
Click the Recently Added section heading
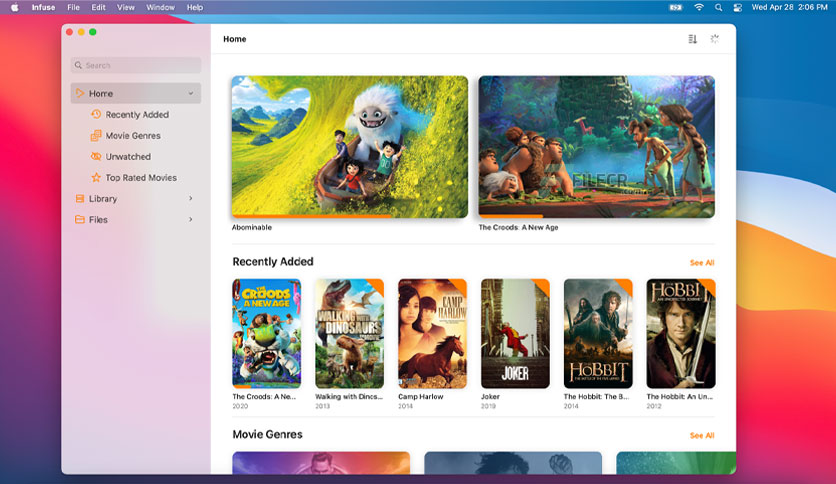pyautogui.click(x=273, y=262)
